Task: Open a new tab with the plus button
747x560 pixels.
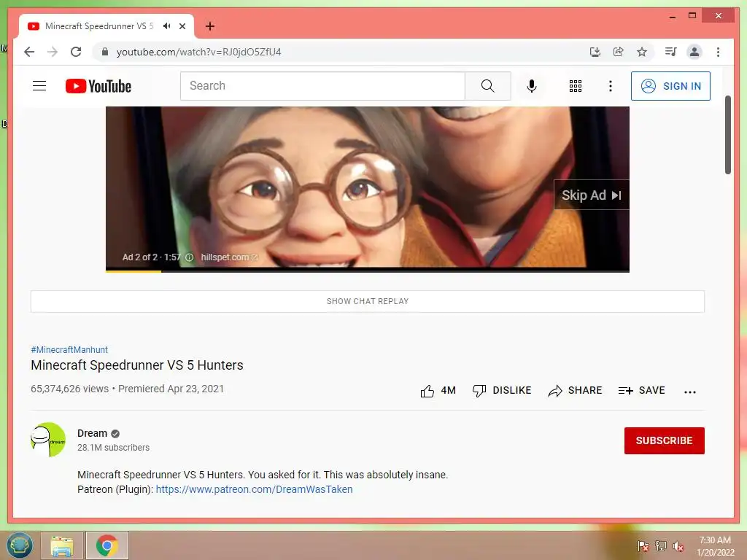Action: pyautogui.click(x=209, y=26)
